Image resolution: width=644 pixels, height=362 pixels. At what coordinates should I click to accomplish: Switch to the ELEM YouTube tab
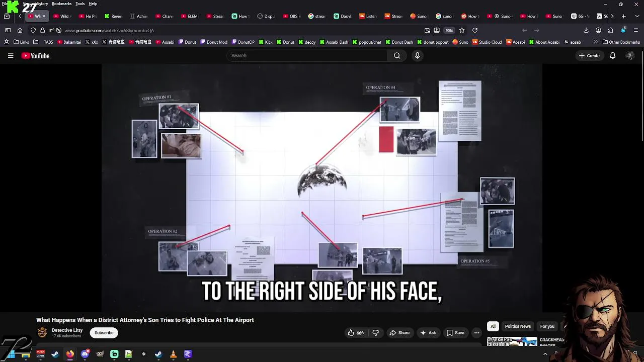point(190,16)
